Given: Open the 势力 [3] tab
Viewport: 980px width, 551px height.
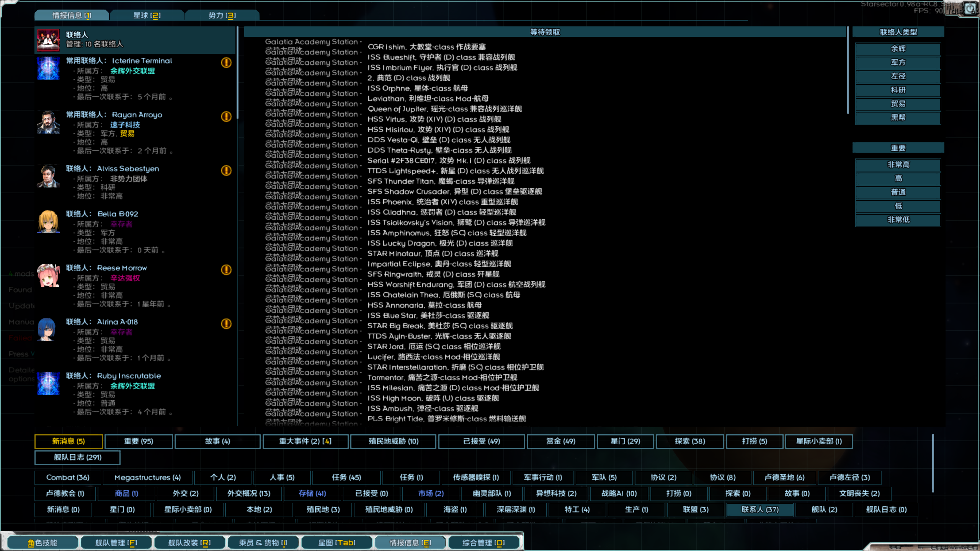Looking at the screenshot, I should pyautogui.click(x=222, y=15).
